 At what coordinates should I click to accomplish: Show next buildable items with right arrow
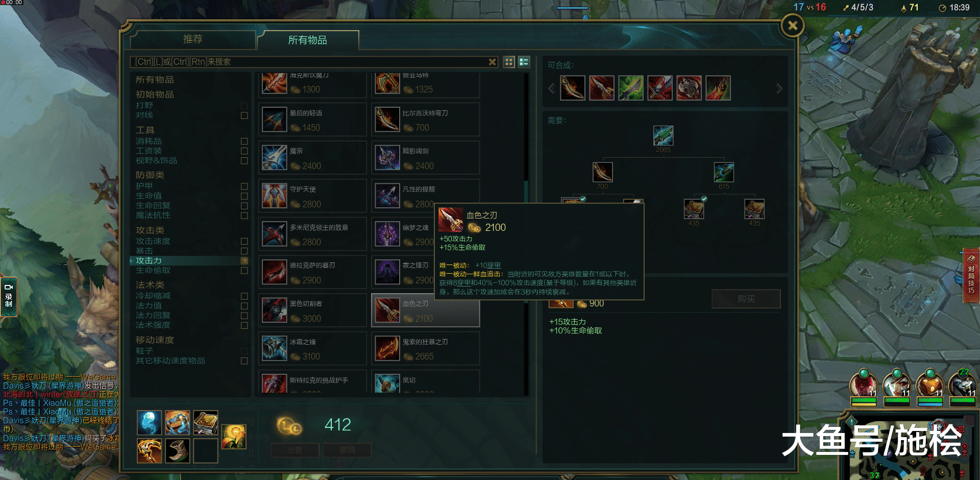(779, 89)
